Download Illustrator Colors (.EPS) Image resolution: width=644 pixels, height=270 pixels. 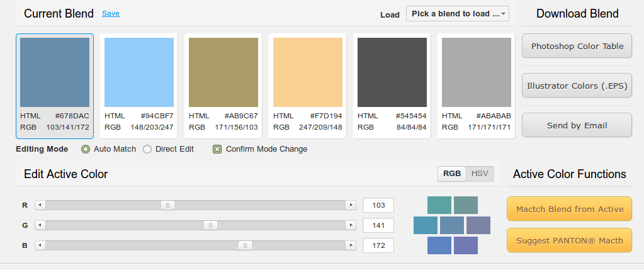tap(577, 86)
